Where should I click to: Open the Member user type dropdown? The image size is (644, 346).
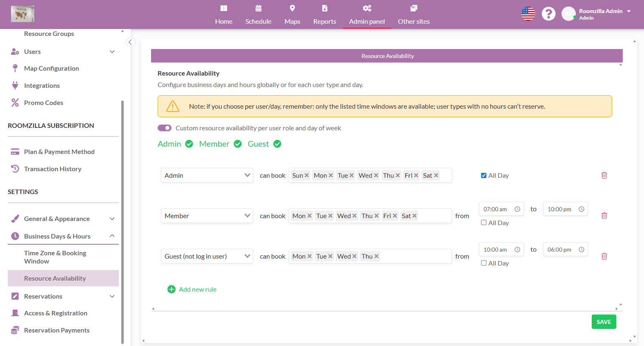[x=207, y=216]
